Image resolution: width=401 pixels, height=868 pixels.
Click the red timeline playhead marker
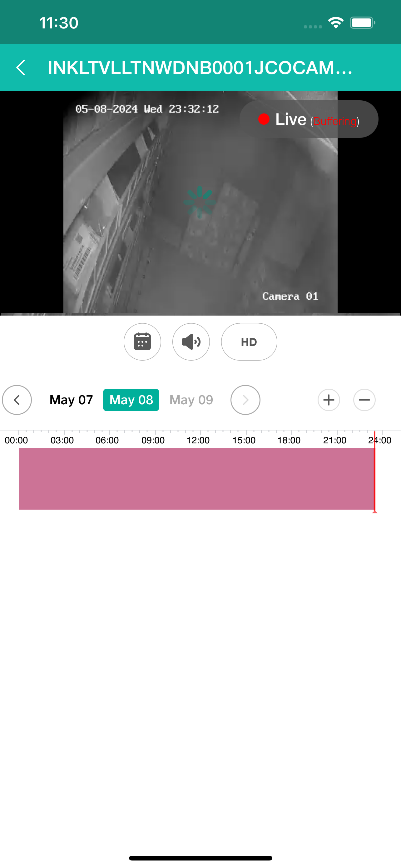pos(374,472)
